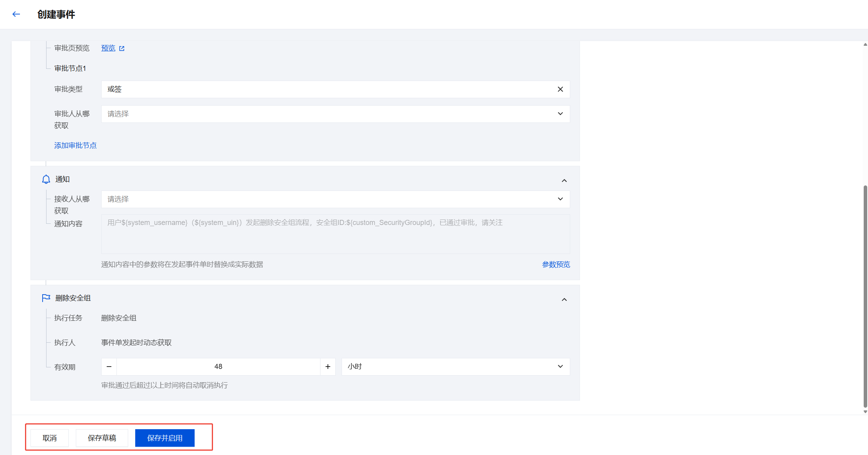This screenshot has width=868, height=455.
Task: Collapse the 通知 section
Action: click(x=564, y=180)
